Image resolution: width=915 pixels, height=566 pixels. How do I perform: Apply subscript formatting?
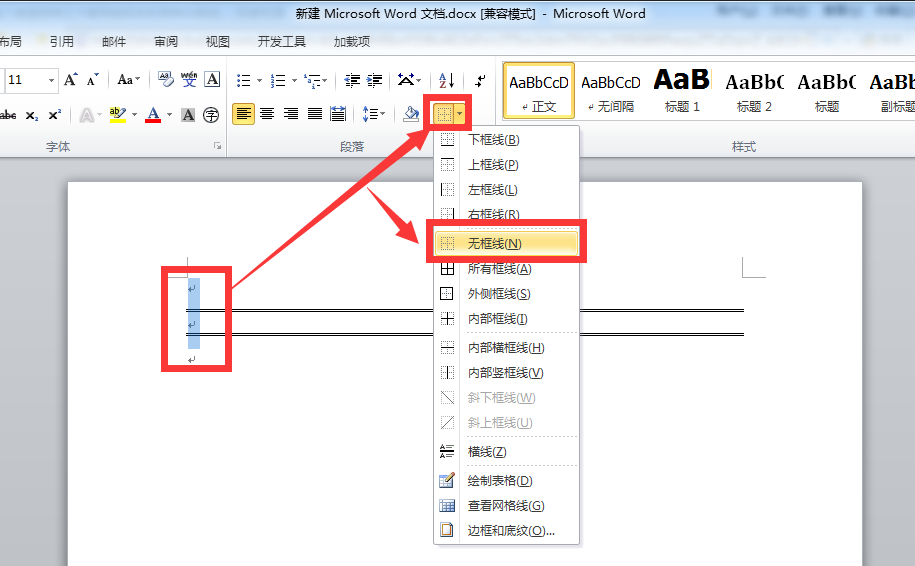pyautogui.click(x=32, y=115)
